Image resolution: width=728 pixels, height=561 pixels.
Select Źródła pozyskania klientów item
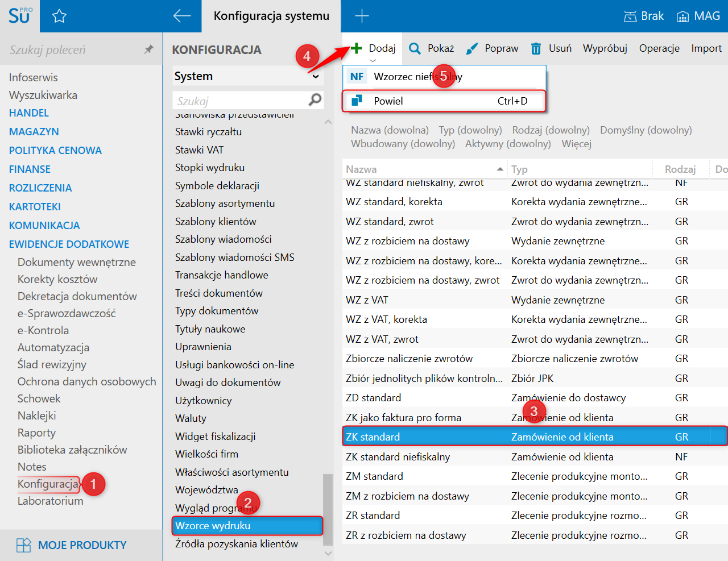coord(237,544)
